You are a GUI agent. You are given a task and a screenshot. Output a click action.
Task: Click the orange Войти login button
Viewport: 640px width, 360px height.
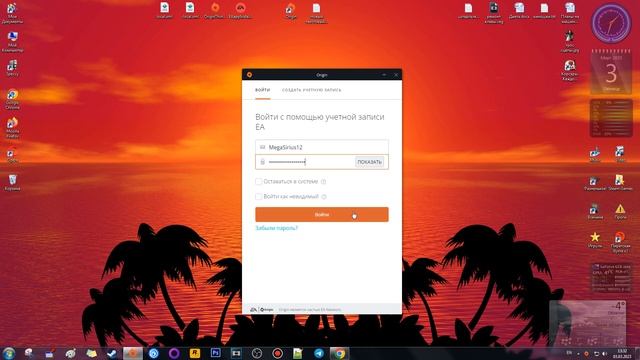click(322, 214)
